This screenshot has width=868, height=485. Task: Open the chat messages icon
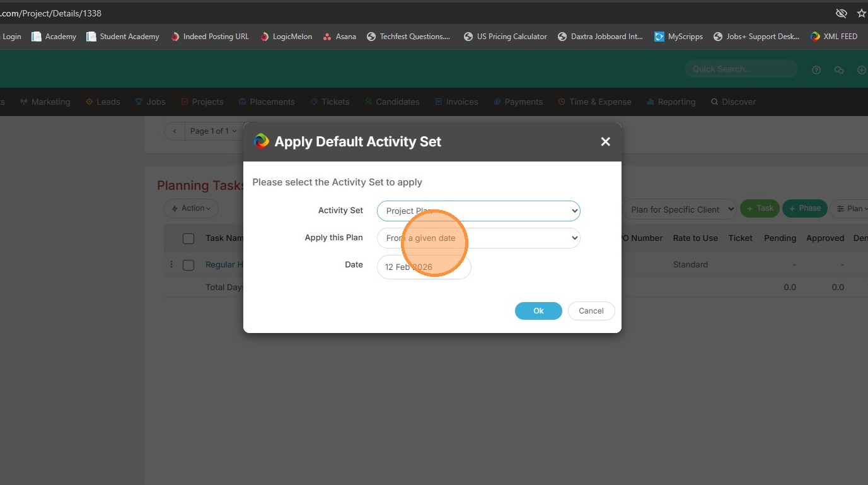coord(839,70)
